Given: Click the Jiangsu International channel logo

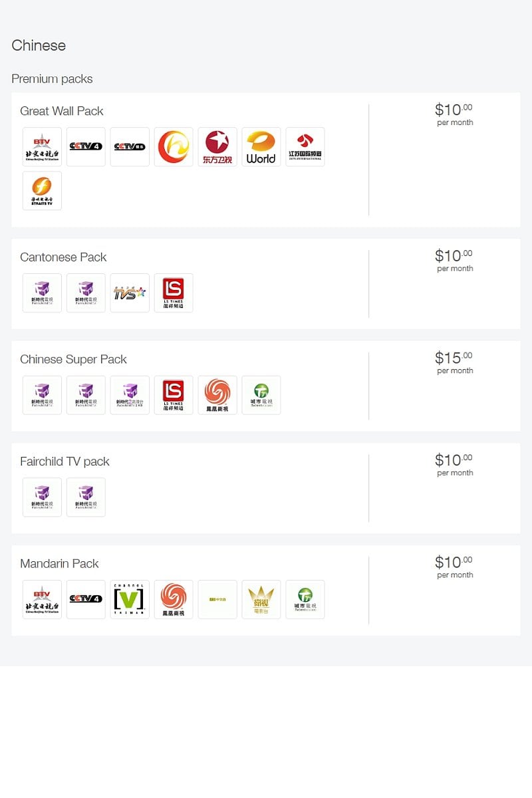Looking at the screenshot, I should tap(305, 147).
